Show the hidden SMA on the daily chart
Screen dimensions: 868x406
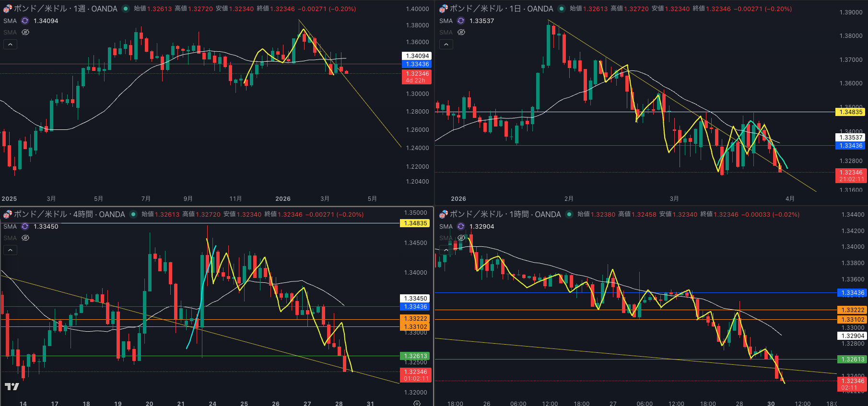461,32
